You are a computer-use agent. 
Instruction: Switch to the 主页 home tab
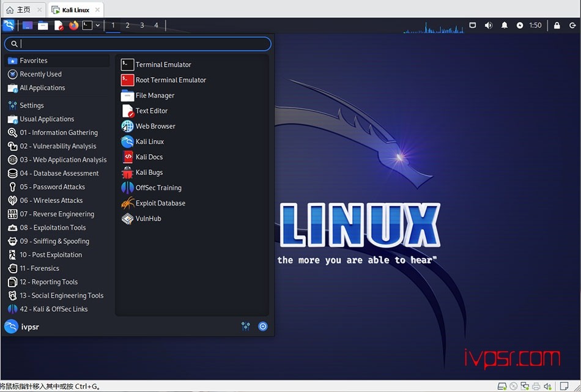pyautogui.click(x=24, y=10)
